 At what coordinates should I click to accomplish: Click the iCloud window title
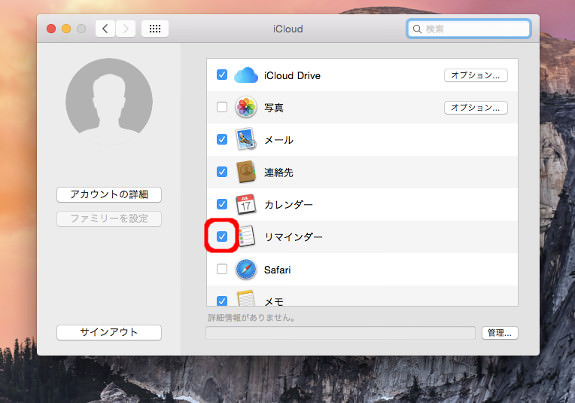point(288,29)
